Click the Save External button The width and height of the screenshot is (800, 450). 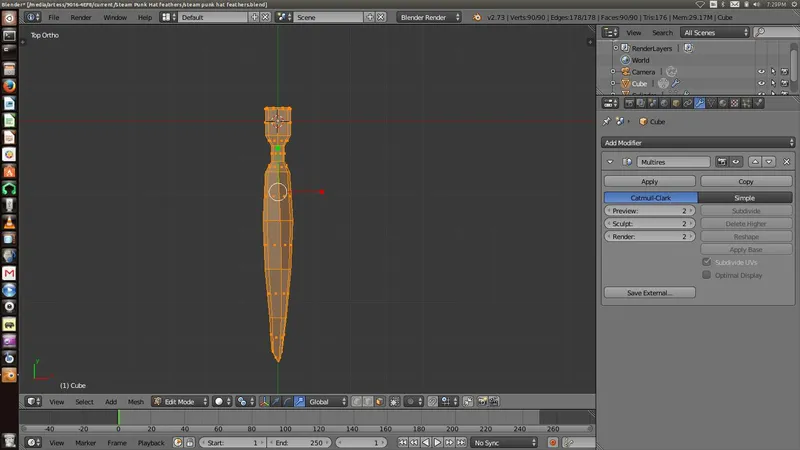point(649,292)
